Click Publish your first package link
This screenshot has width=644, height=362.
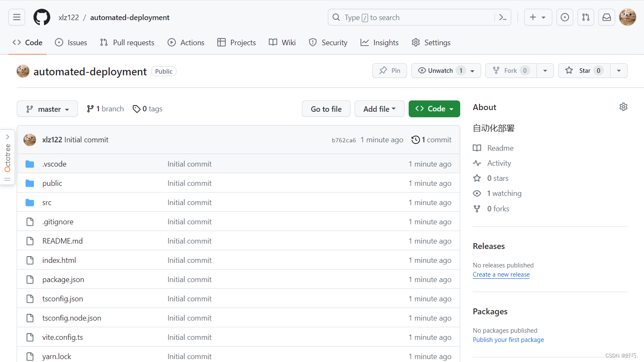pos(508,340)
